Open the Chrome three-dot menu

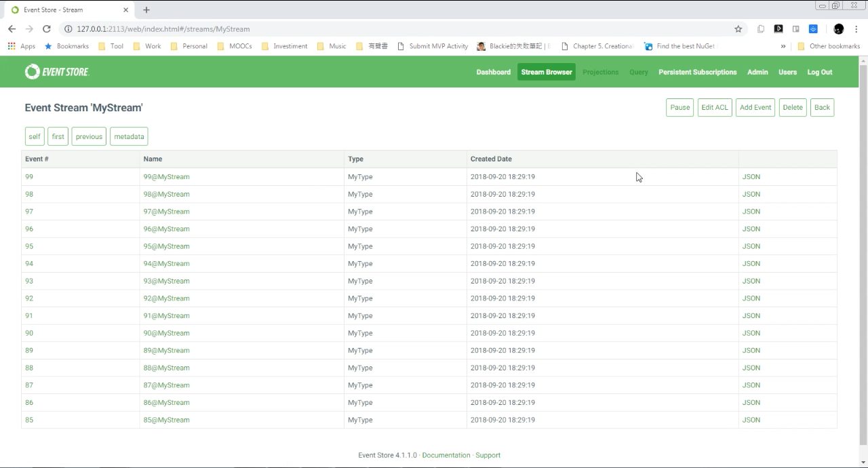click(857, 29)
